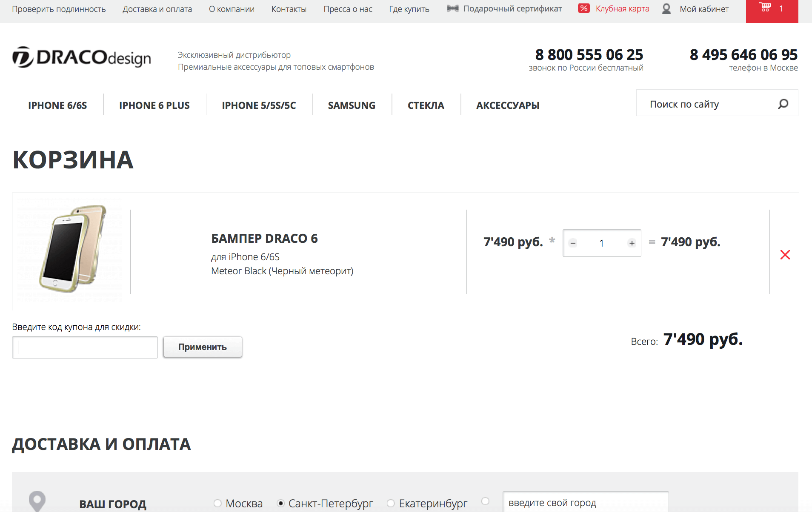812x512 pixels.
Task: Decrease quantity with the minus button
Action: [573, 243]
